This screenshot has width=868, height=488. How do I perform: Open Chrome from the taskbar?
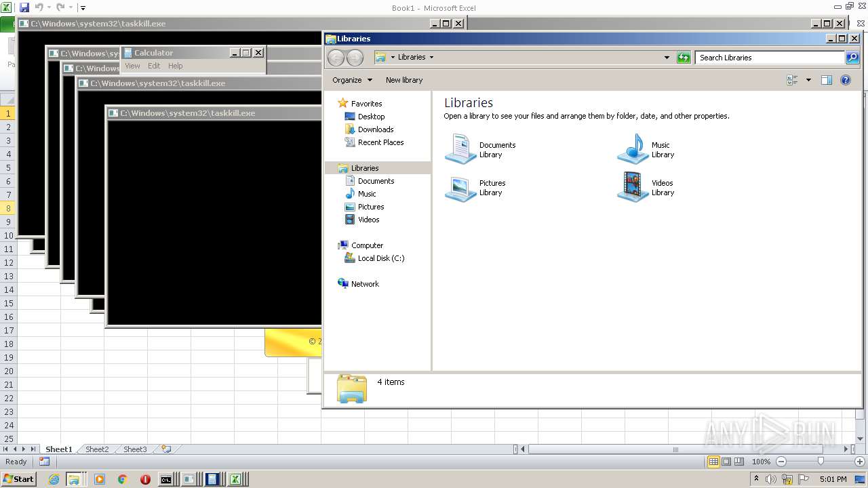coord(123,479)
